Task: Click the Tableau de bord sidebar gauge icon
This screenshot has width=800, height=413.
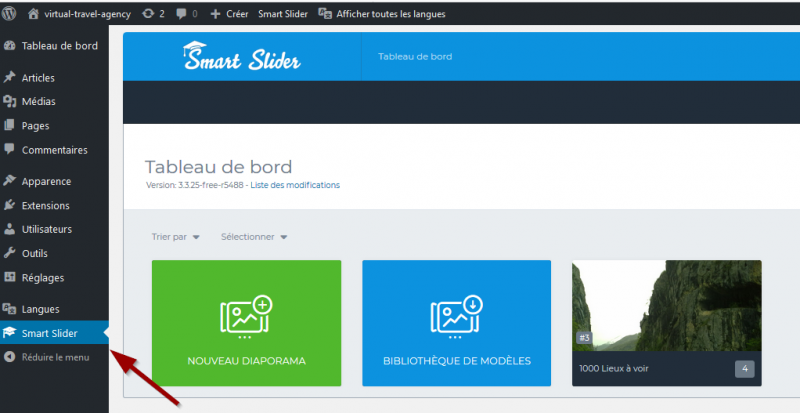Action: tap(10, 45)
